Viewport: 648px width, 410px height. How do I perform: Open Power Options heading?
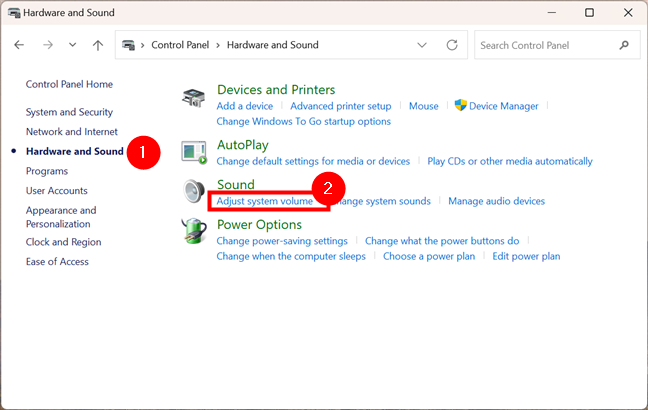click(259, 224)
